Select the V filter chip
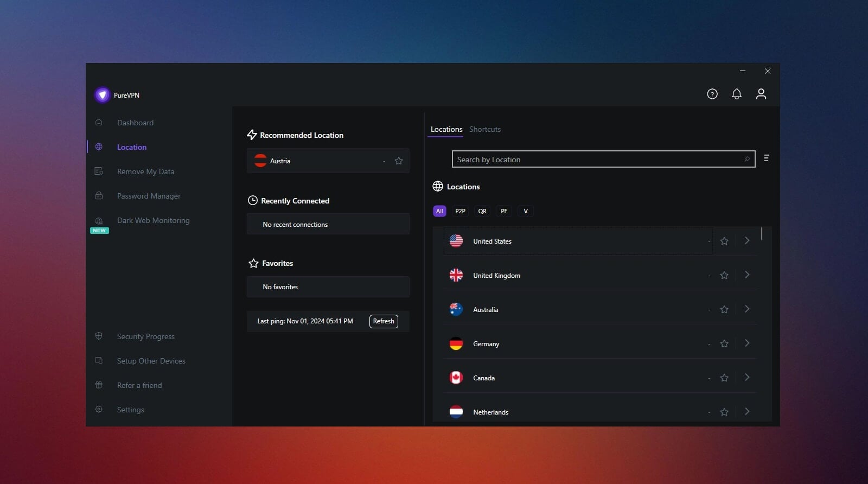 (526, 211)
